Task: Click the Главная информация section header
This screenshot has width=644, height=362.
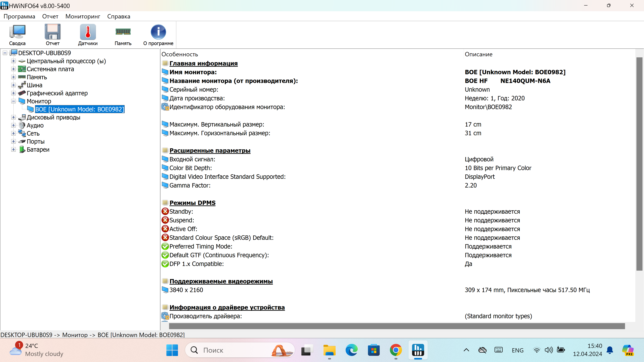Action: point(203,64)
